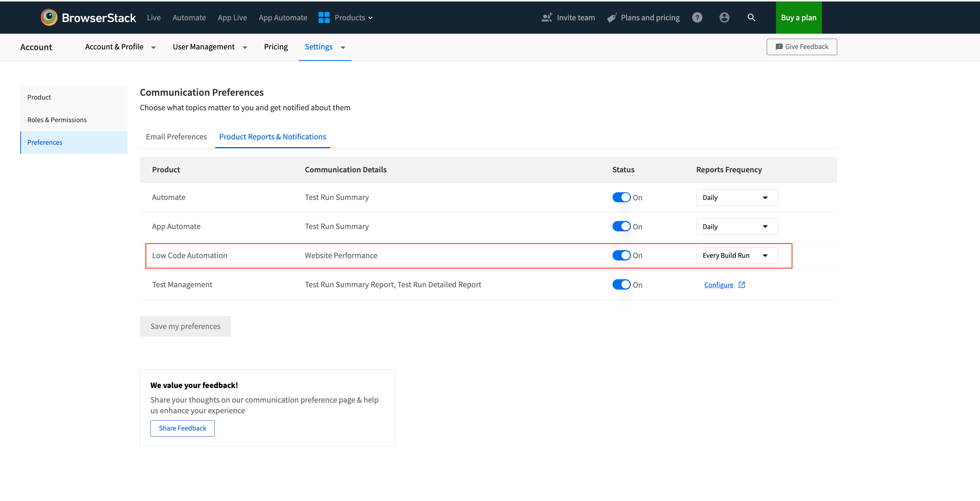Toggle App Automate status switch
Screen dimensions: 980x501
point(621,226)
